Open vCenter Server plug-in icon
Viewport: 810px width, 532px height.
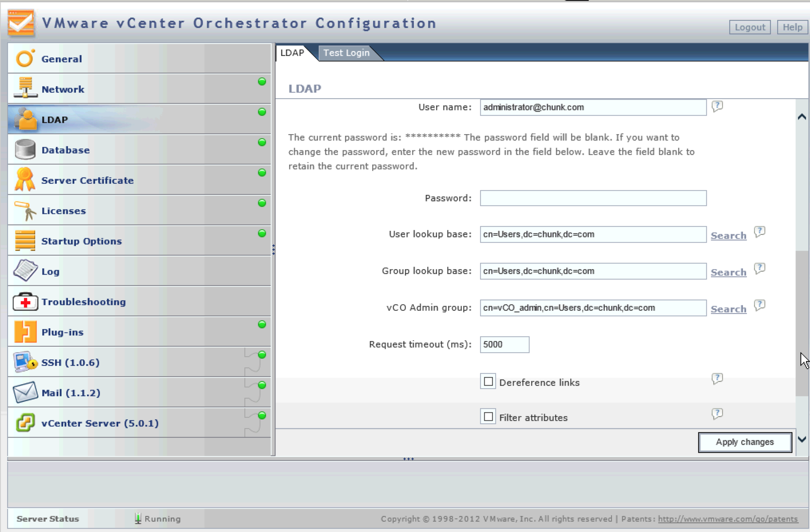[x=25, y=423]
